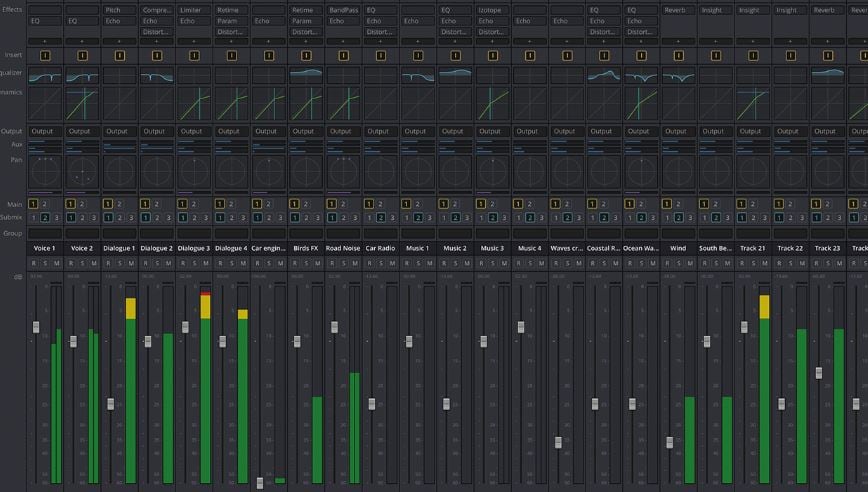Viewport: 868px width, 492px height.
Task: Open Coastal R... equalizer curve
Action: 604,75
